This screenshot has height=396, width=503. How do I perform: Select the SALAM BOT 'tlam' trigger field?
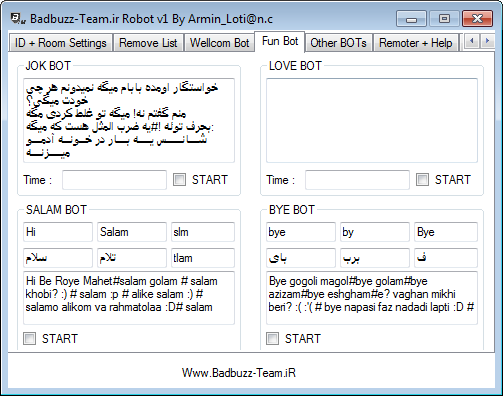point(203,258)
